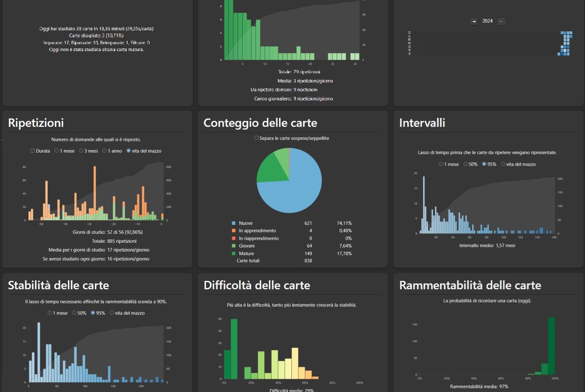
Task: Click Carte sbagliate: 3 (10,71%) text
Action: tap(96, 35)
